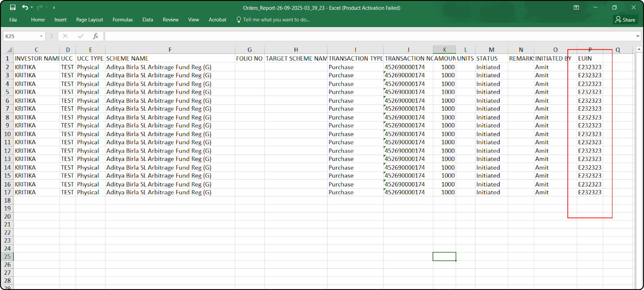Click the Share button
Viewport: 644px width, 290px height.
(625, 20)
